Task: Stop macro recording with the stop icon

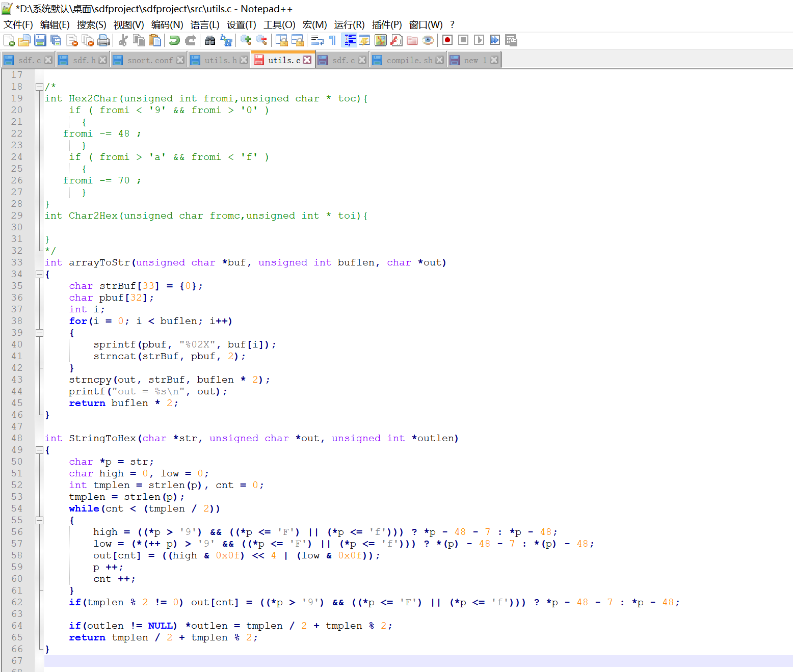Action: 463,40
